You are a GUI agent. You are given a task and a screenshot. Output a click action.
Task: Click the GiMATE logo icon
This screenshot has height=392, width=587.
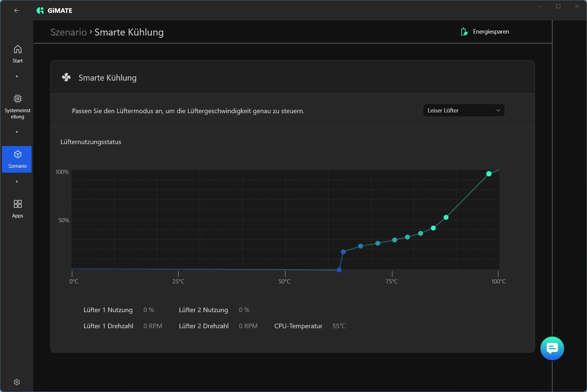tap(40, 11)
